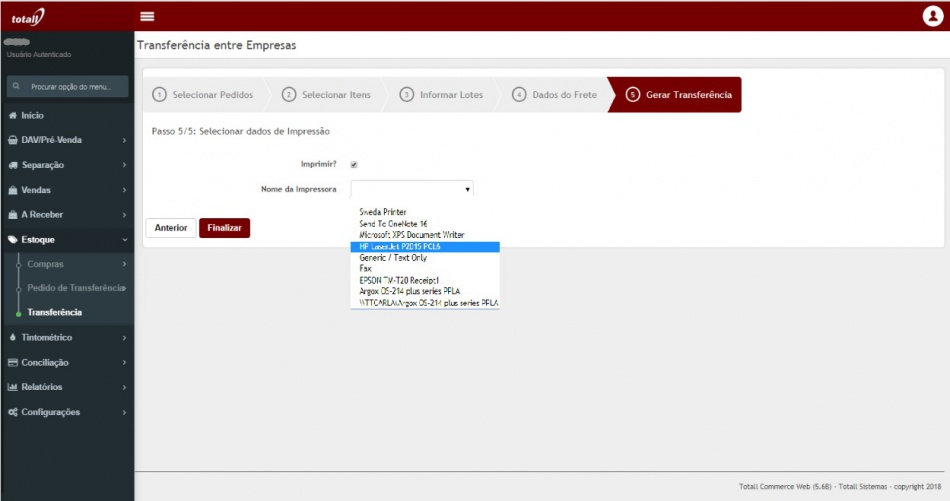
Task: Click the menu search input field
Action: (x=75, y=87)
